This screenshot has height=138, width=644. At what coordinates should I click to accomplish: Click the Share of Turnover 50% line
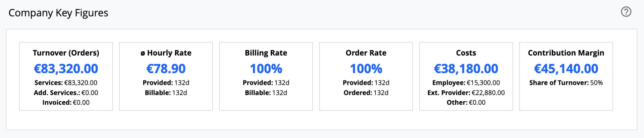(566, 83)
